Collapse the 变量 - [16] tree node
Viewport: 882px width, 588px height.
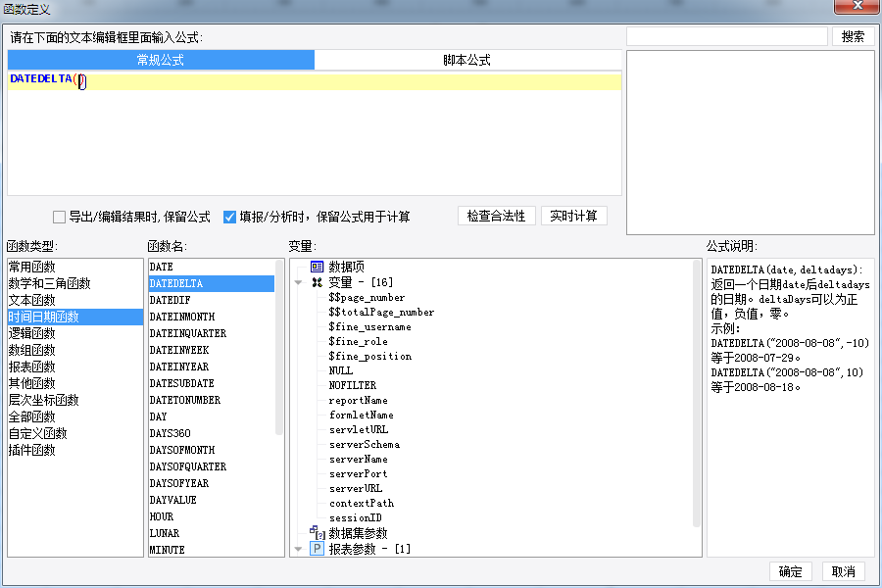tap(298, 282)
